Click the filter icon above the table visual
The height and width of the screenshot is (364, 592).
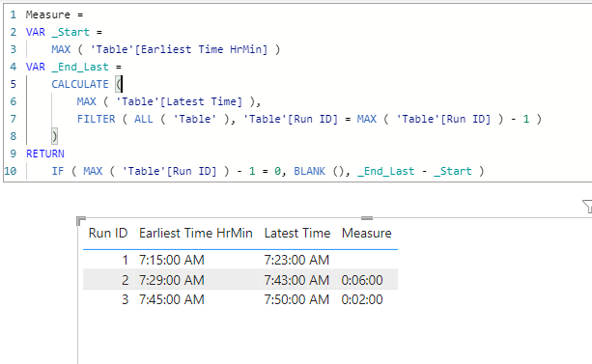587,207
